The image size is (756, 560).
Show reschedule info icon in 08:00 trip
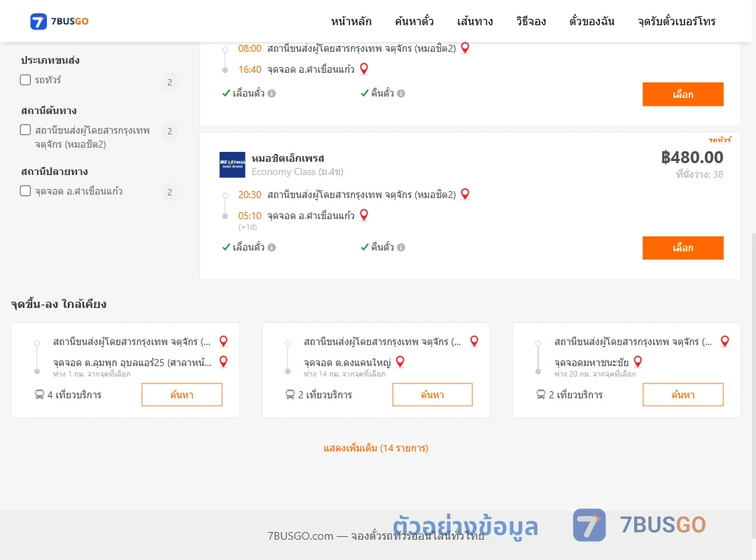(272, 94)
